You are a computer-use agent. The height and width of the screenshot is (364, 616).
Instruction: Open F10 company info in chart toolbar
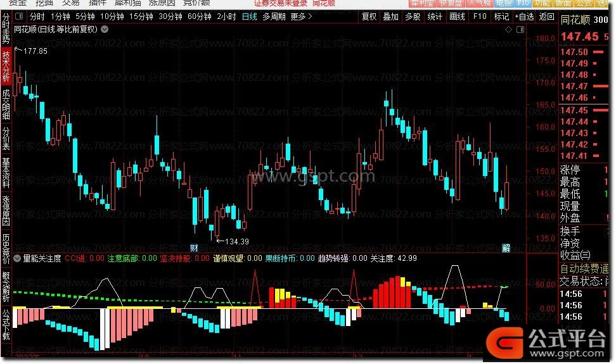(480, 17)
